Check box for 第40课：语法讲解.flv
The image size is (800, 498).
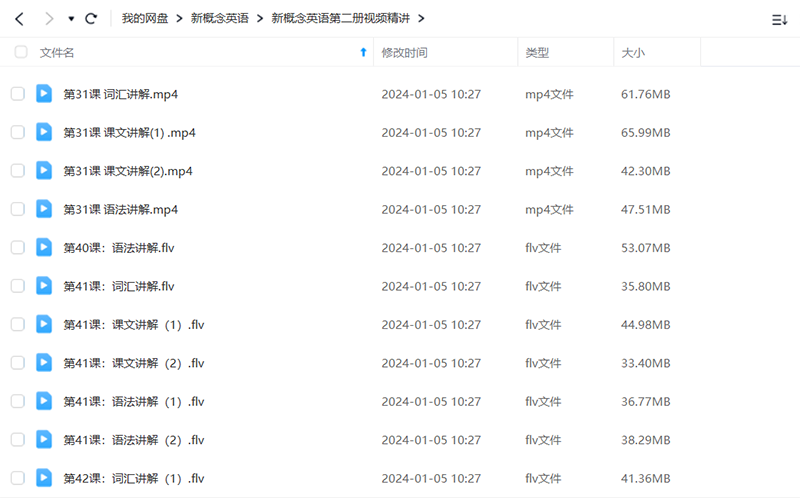pyautogui.click(x=18, y=247)
